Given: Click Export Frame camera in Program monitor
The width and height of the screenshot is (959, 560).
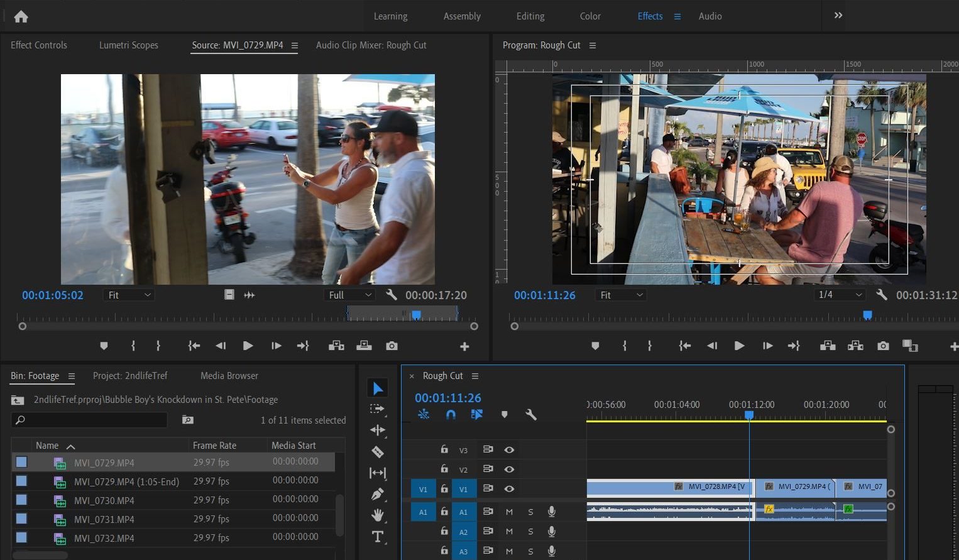Looking at the screenshot, I should click(883, 346).
